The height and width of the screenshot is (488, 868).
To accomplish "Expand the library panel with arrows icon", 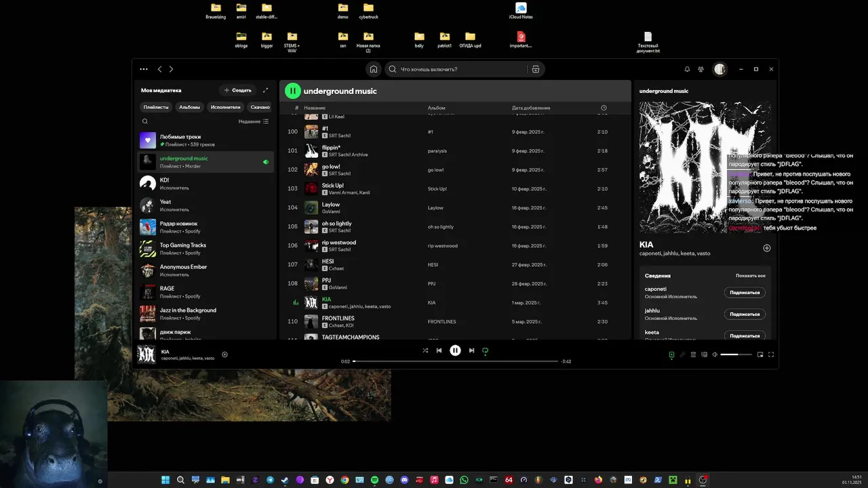I will pos(266,90).
